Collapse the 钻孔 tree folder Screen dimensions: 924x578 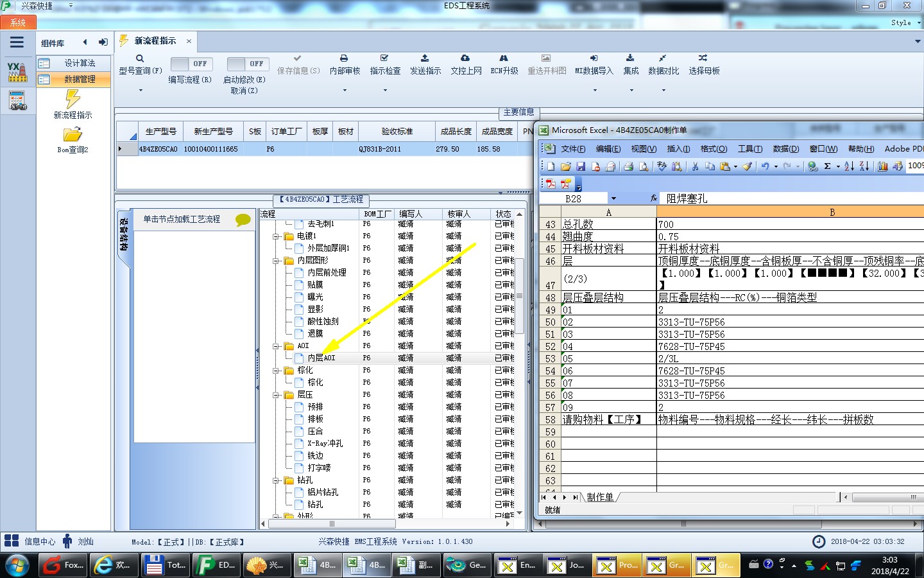[276, 480]
